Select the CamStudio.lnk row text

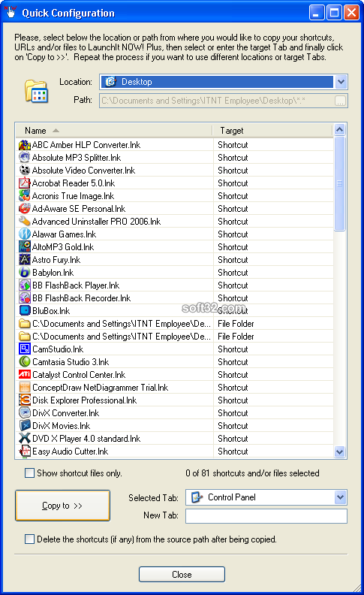pos(58,349)
